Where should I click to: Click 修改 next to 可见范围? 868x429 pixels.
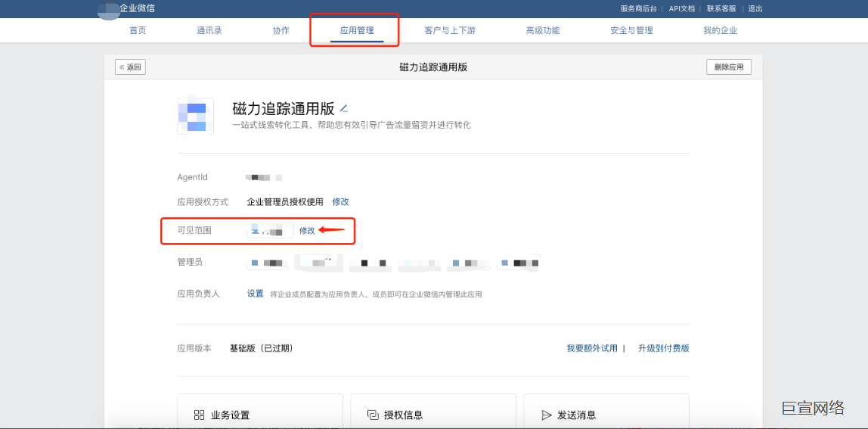(307, 231)
